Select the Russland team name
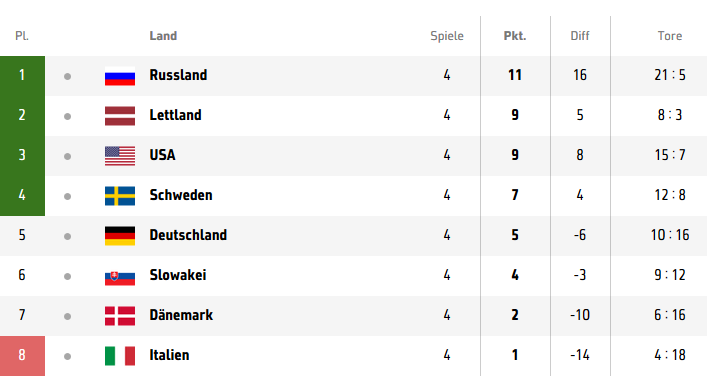The image size is (707, 376). tap(178, 75)
